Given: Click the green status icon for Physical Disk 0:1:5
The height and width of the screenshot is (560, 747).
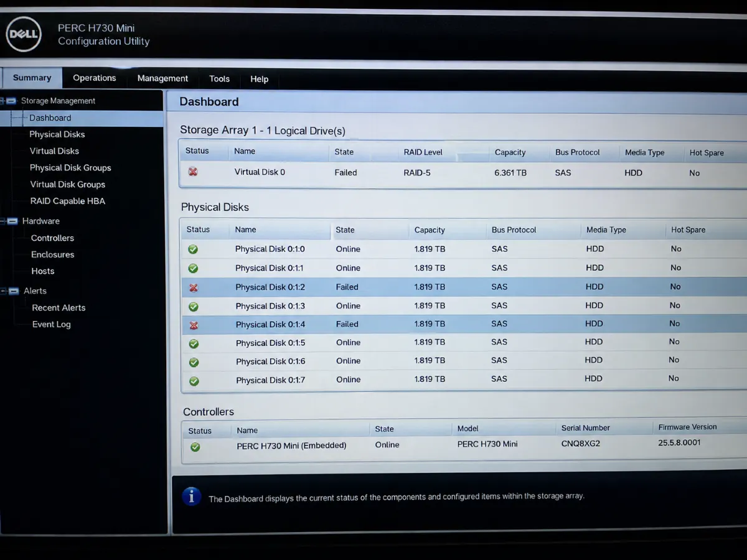Looking at the screenshot, I should (x=194, y=343).
